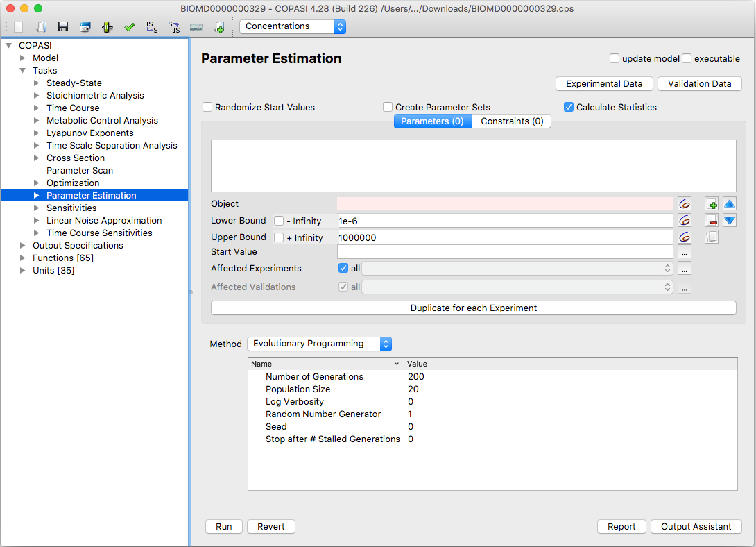Select the Parameters (0) tab
This screenshot has height=547, width=756.
point(433,121)
